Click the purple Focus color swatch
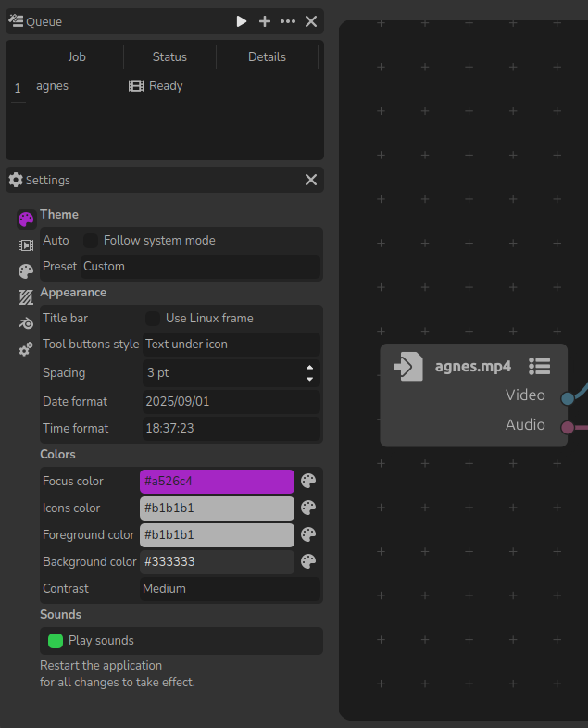Screen dimensions: 588x728 tap(217, 482)
